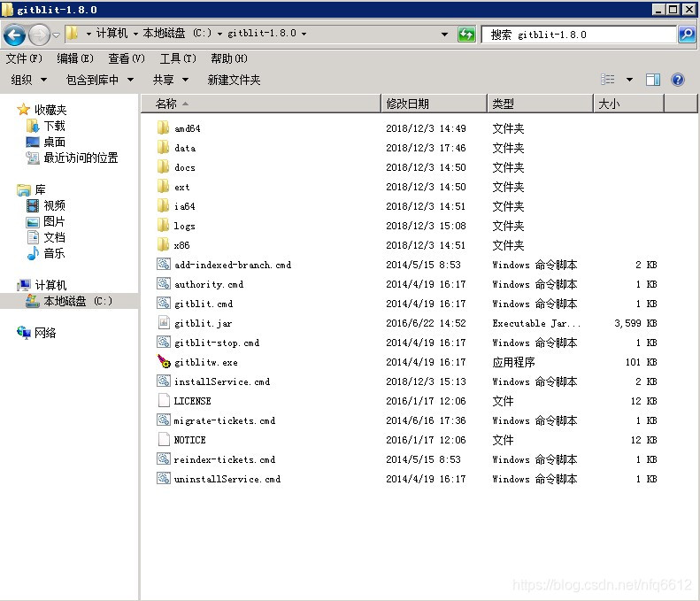
Task: Select the amd64 folder icon
Action: click(x=163, y=127)
